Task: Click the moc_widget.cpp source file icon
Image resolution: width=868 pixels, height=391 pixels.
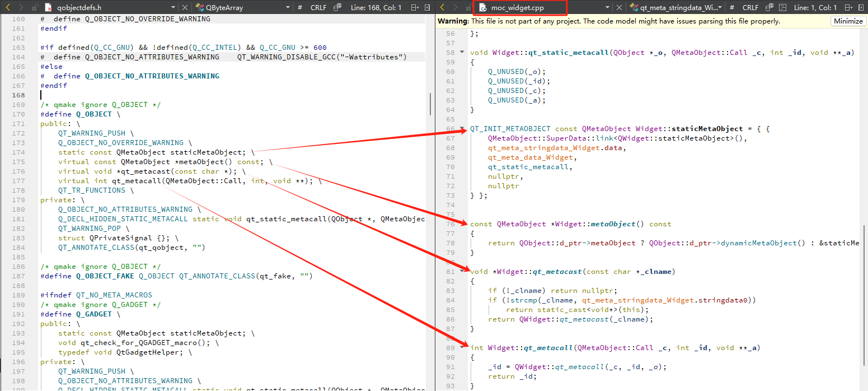Action: pos(482,8)
